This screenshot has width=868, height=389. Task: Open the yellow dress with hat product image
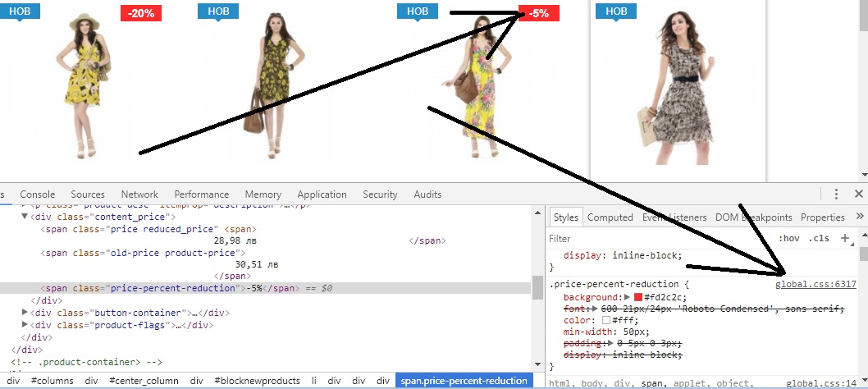click(85, 86)
